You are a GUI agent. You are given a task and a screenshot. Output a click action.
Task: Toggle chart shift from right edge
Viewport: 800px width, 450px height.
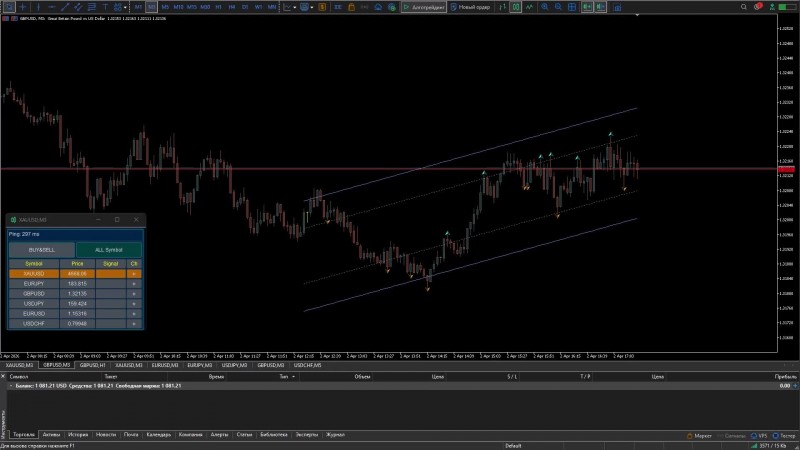[x=601, y=7]
